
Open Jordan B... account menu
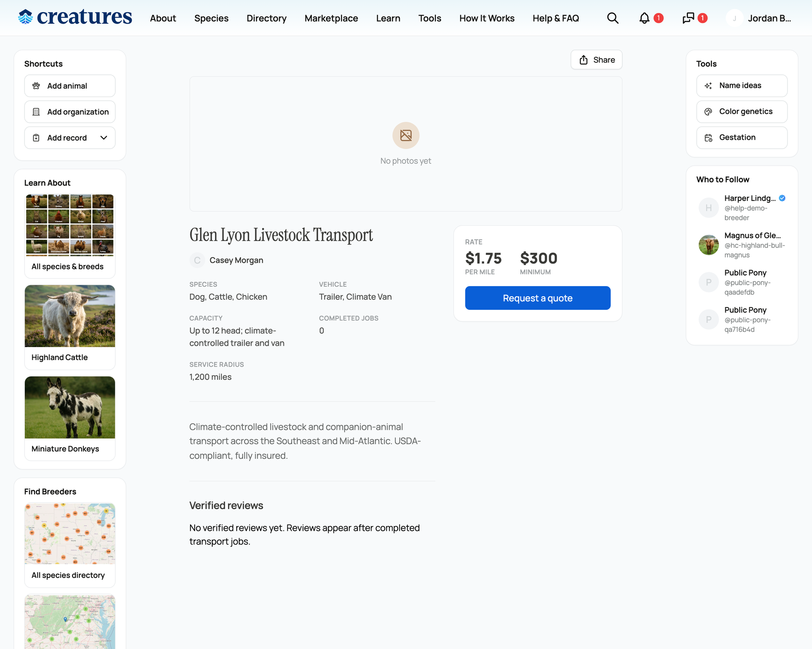[759, 18]
